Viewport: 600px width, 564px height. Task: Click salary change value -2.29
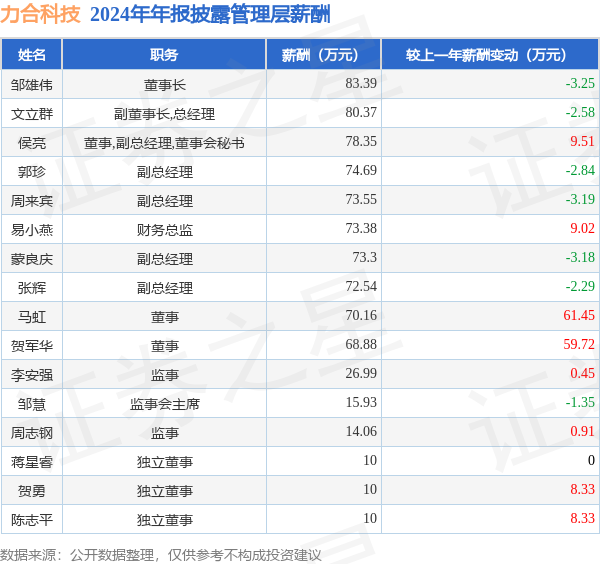pyautogui.click(x=580, y=287)
